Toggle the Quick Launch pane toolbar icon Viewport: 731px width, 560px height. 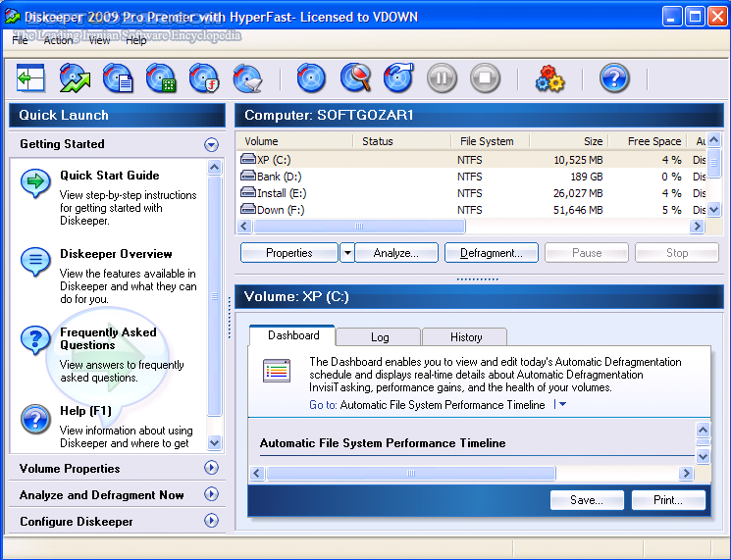pos(30,77)
